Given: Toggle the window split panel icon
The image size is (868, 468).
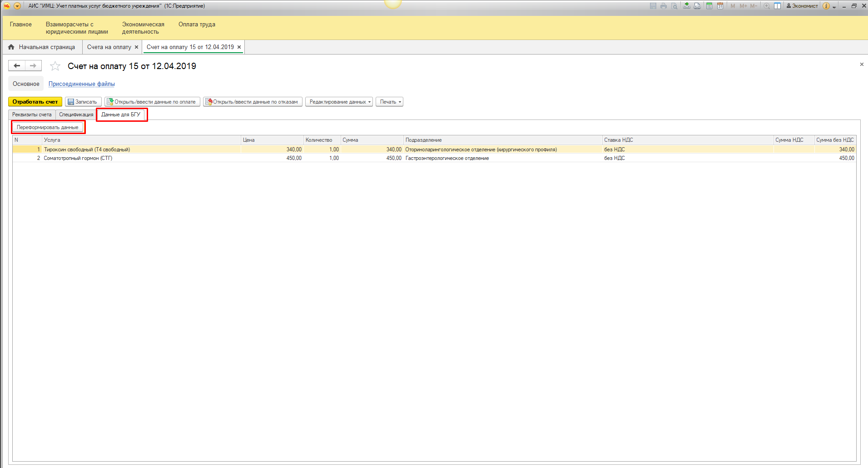Looking at the screenshot, I should [x=778, y=6].
